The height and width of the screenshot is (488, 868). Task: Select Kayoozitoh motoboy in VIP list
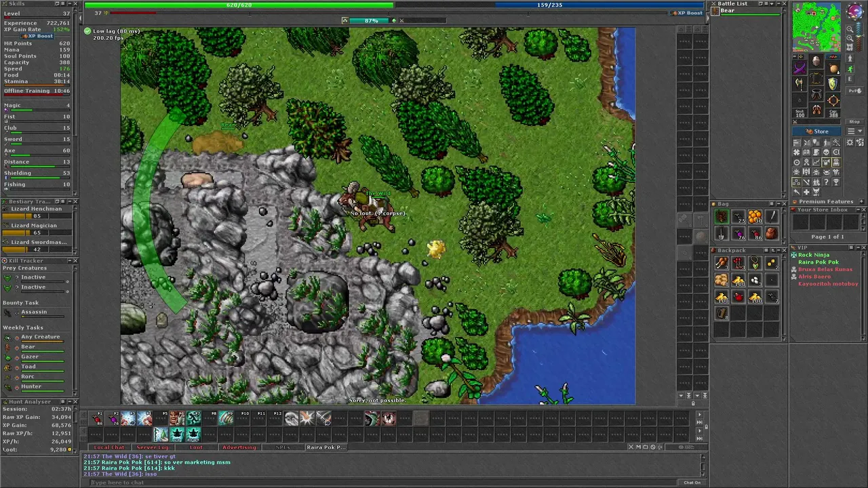(828, 284)
